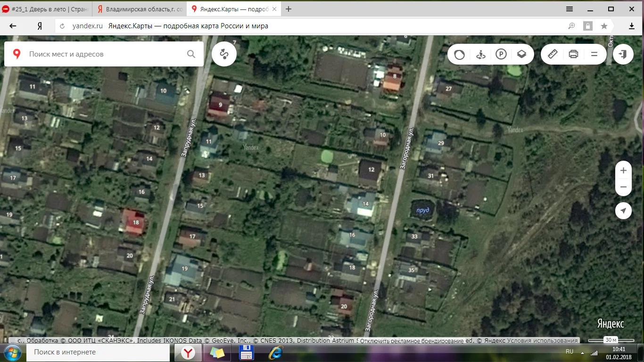Toggle street panoramas on the map

480,55
